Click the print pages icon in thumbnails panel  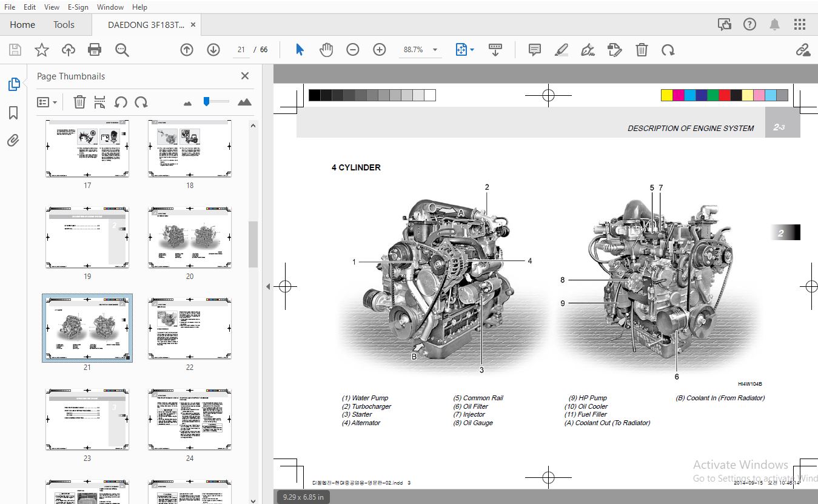coord(100,102)
